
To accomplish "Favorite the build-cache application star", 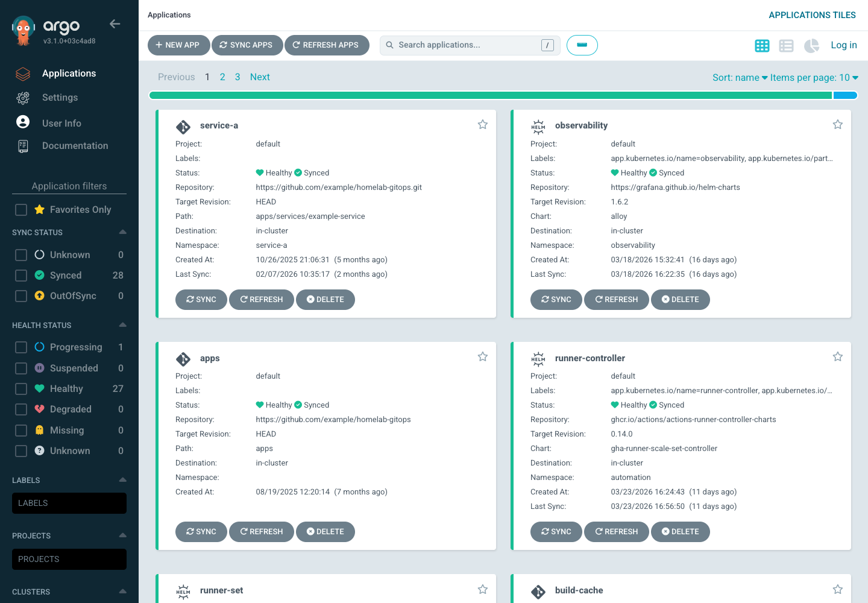I will pos(838,589).
